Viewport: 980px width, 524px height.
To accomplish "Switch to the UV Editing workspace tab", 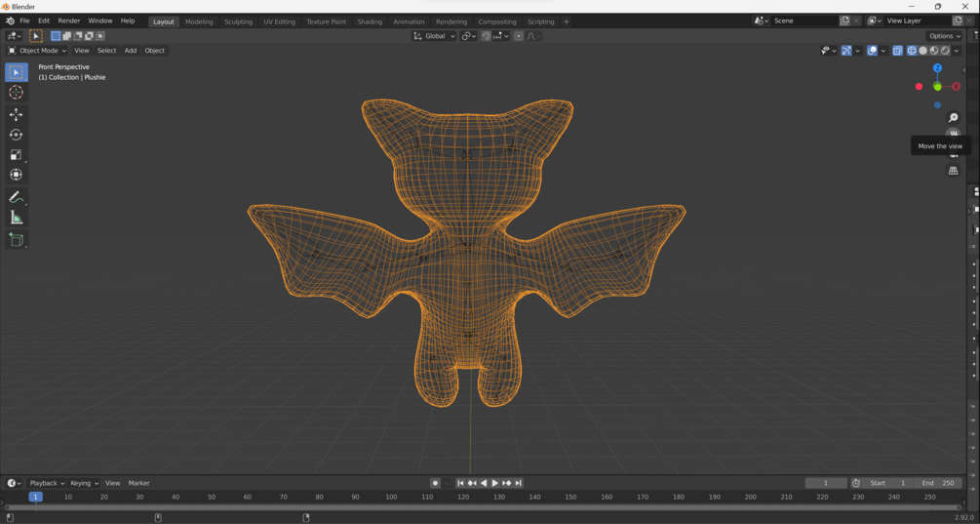I will point(280,21).
